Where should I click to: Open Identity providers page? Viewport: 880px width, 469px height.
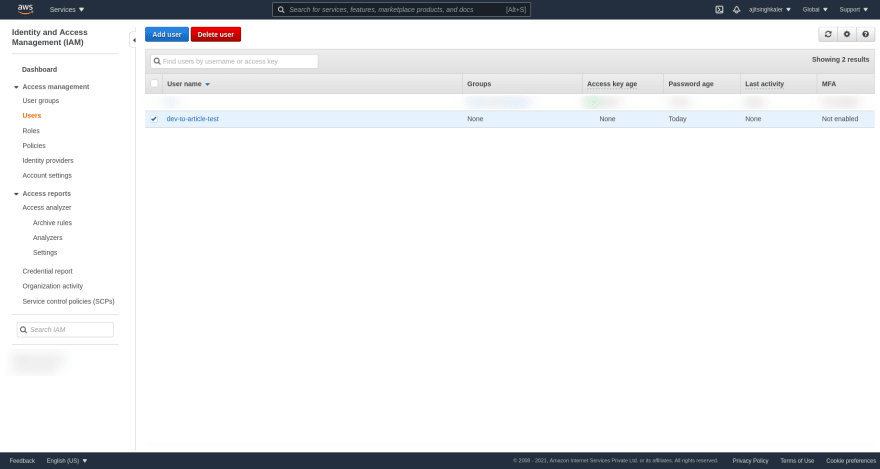(x=48, y=160)
